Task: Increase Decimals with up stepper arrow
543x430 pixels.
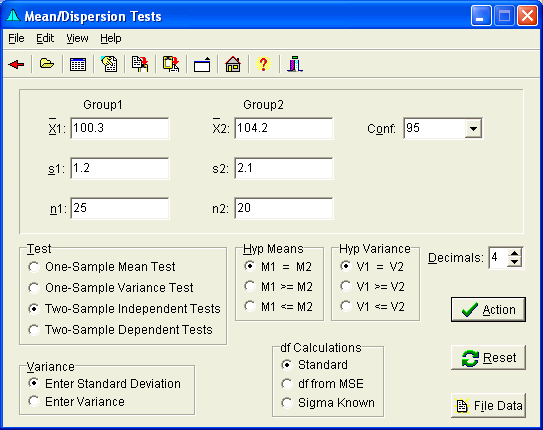Action: [x=515, y=253]
